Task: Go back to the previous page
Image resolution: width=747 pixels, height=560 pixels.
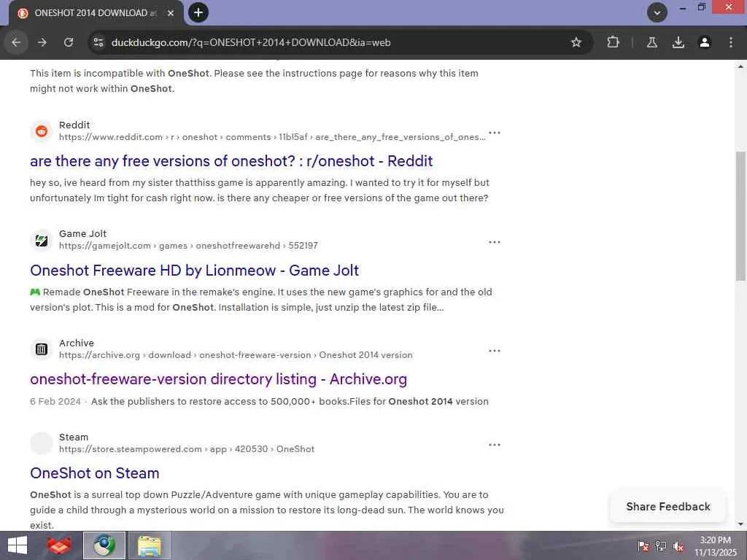Action: (16, 42)
